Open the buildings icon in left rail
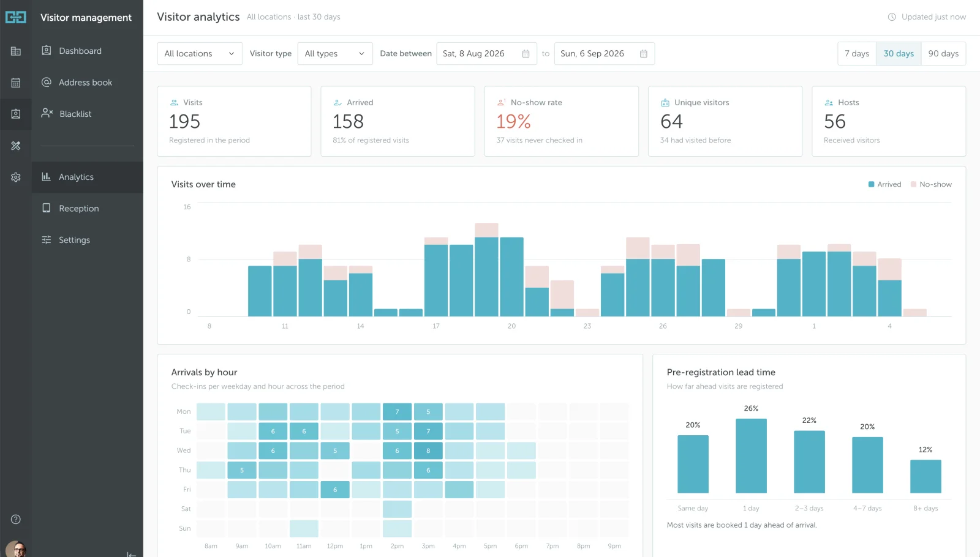The image size is (980, 557). (x=16, y=51)
